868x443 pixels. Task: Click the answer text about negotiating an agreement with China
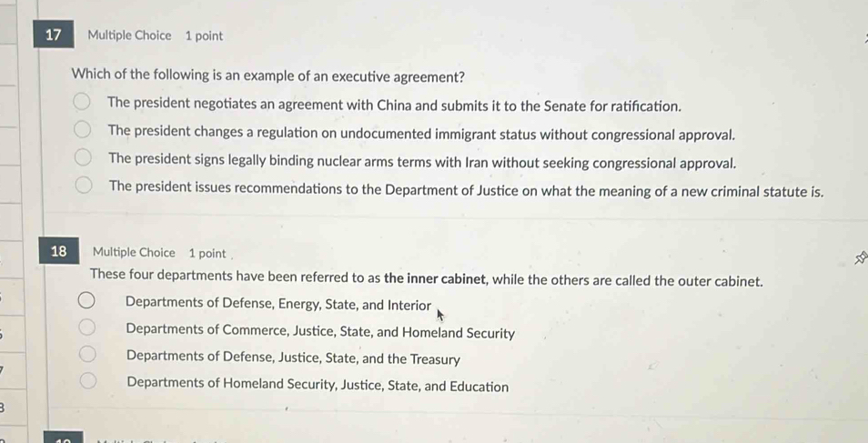pyautogui.click(x=394, y=106)
